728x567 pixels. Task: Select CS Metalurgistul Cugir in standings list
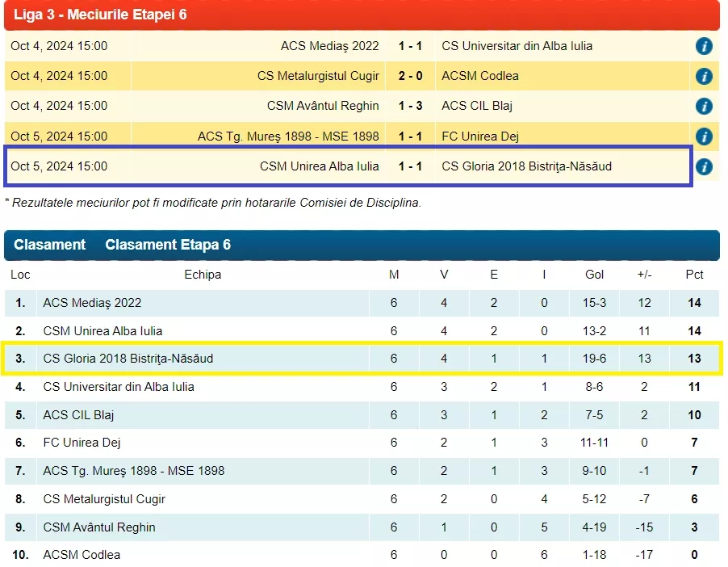point(104,499)
